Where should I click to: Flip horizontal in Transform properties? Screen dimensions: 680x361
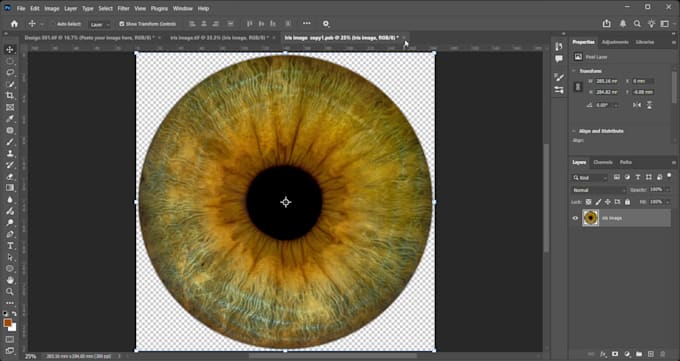tap(637, 105)
